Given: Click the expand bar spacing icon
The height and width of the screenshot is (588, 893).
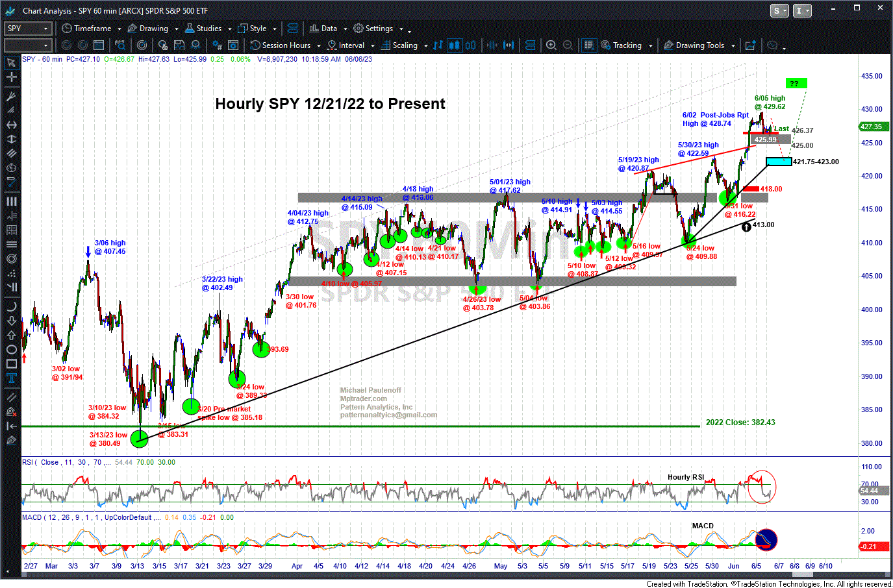Looking at the screenshot, I should click(509, 45).
